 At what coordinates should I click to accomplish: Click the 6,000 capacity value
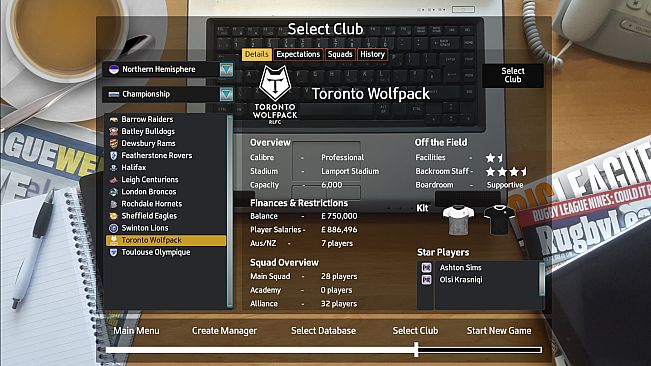click(x=332, y=185)
